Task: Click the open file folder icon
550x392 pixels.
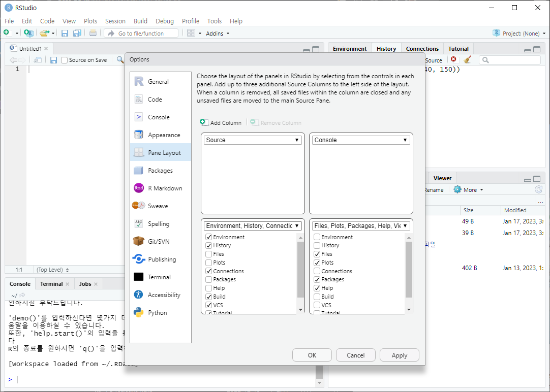Action: (x=44, y=34)
